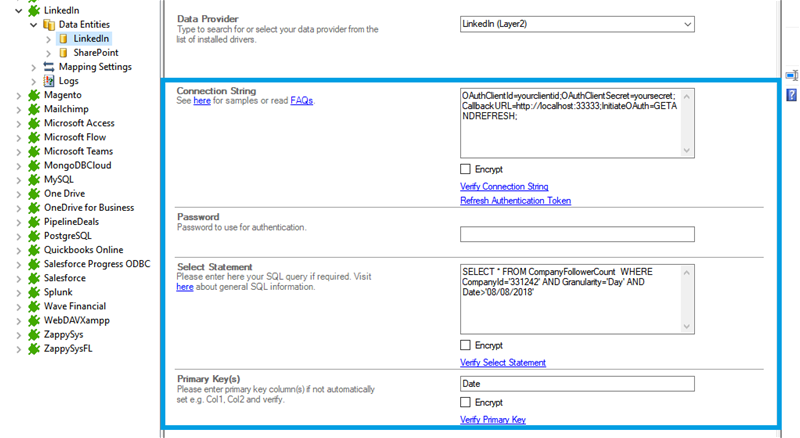Expand the ZappySysFL connection
This screenshot has width=800, height=438.
pos(19,349)
